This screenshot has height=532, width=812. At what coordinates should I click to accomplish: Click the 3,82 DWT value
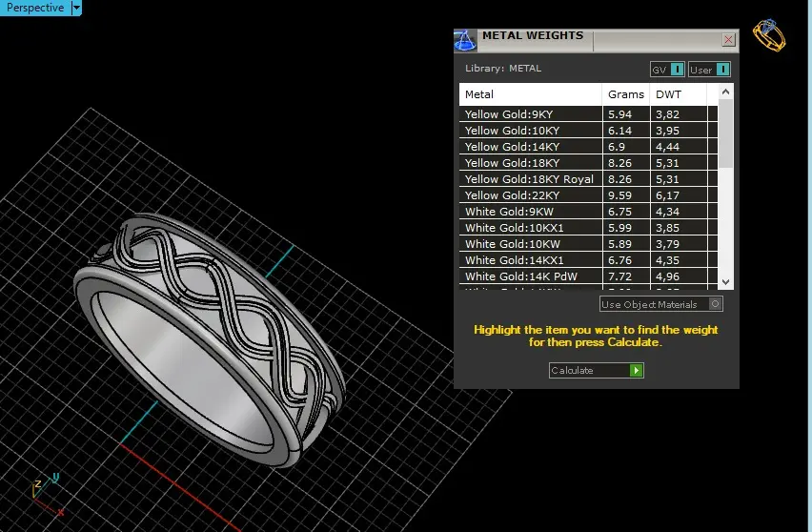pos(667,114)
